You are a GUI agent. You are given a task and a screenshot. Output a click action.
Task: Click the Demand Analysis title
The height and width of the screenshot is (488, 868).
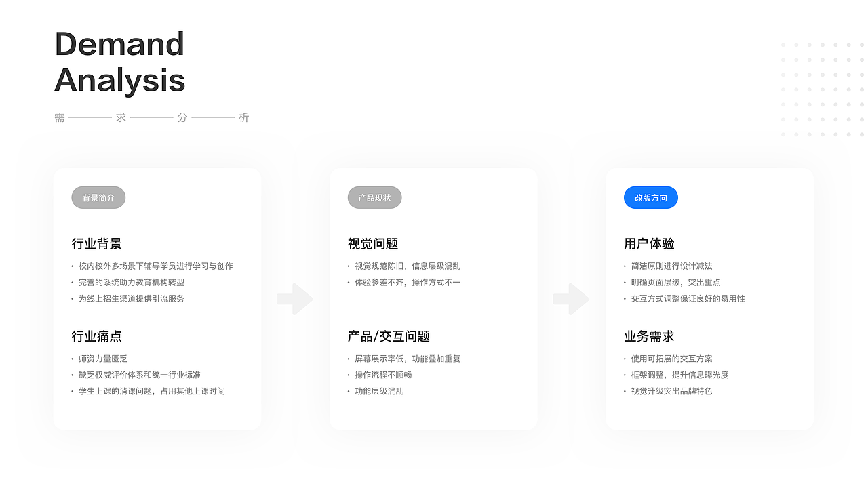119,62
